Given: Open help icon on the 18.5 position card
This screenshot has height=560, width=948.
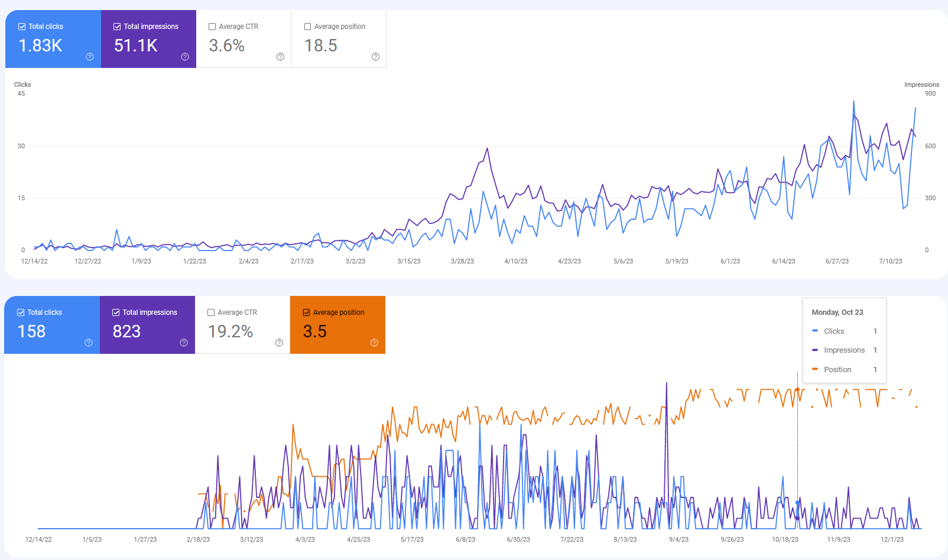Looking at the screenshot, I should click(x=375, y=57).
